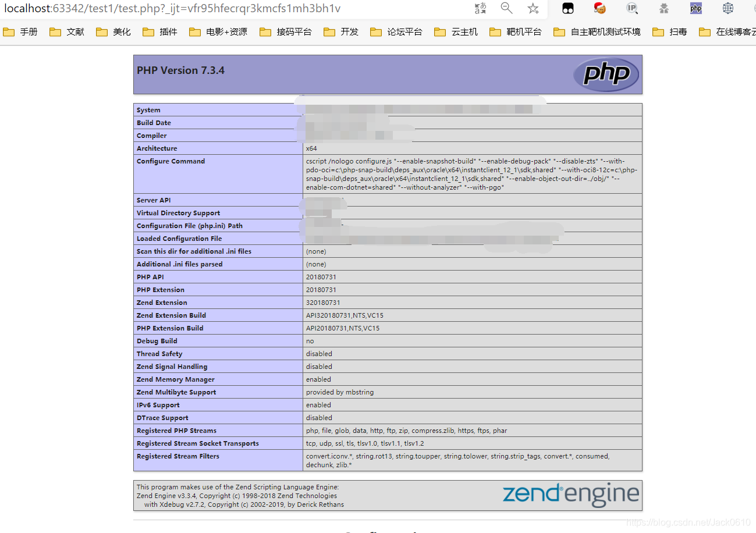Open the 扫毒 bookmark folder
Viewport: 756px width, 533px height.
[x=670, y=32]
